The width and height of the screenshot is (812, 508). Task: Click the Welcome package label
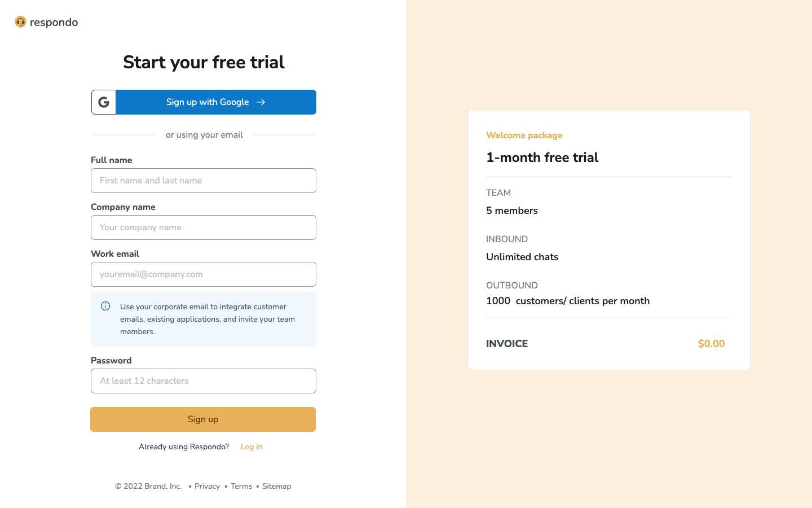pos(524,135)
